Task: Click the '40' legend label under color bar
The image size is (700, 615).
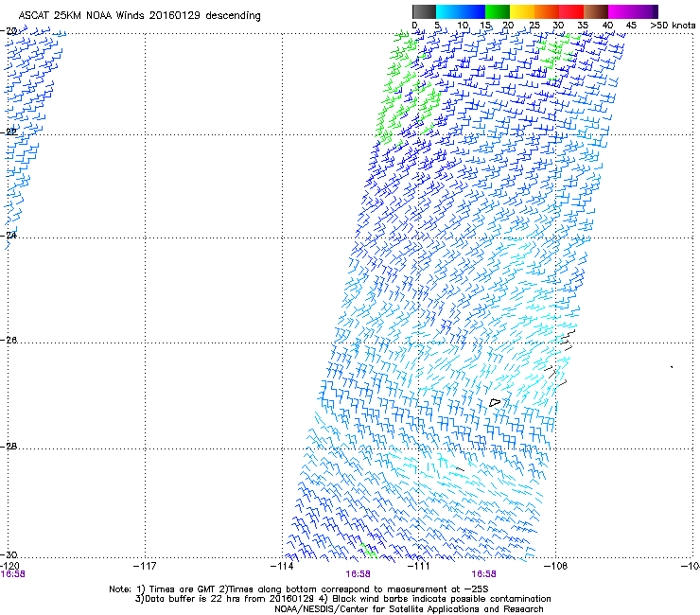Action: point(607,25)
